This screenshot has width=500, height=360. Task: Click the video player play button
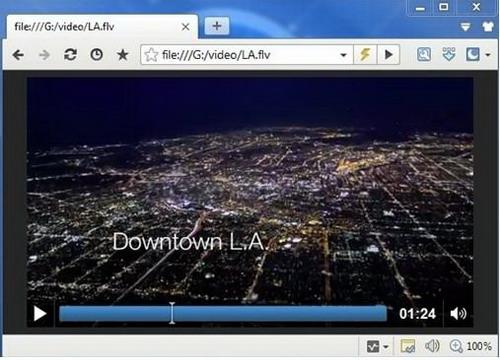(x=40, y=314)
